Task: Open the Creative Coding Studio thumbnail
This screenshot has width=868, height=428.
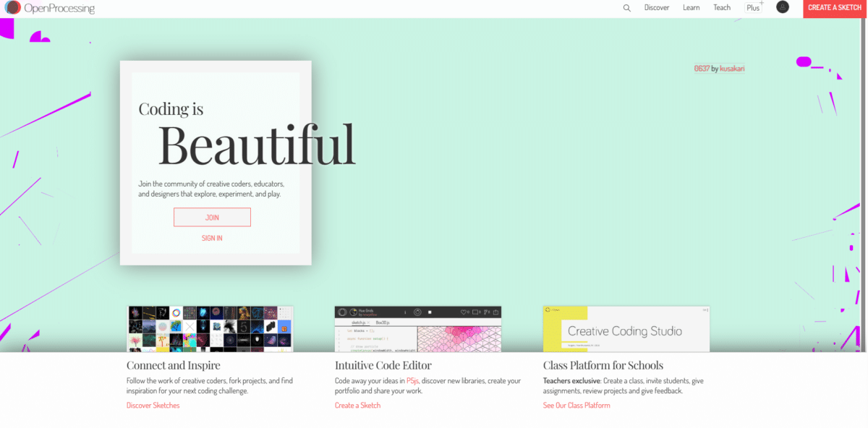Action: tap(626, 329)
